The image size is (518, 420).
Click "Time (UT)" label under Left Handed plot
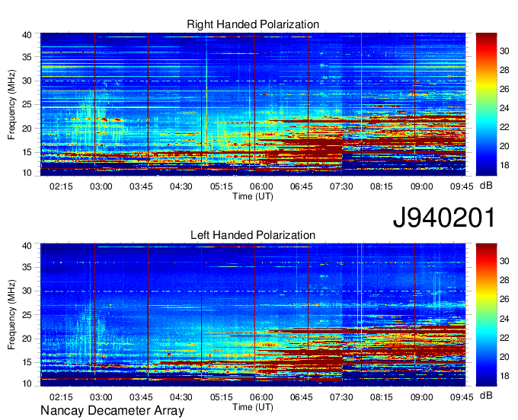click(x=253, y=407)
